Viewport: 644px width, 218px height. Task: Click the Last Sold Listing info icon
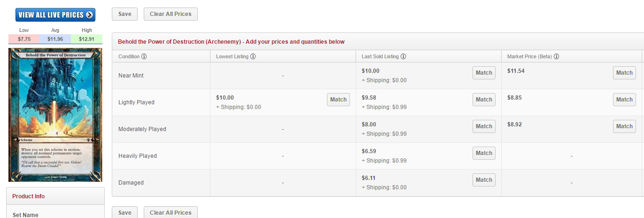[403, 57]
